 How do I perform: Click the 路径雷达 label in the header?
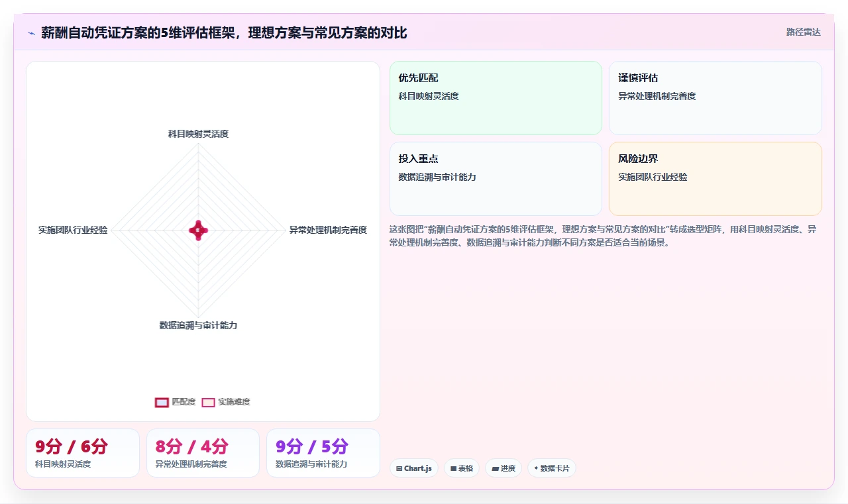[803, 32]
